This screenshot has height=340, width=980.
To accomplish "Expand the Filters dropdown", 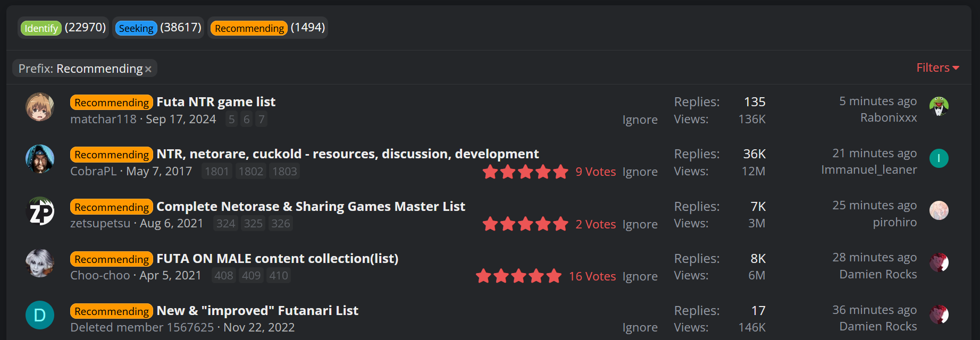I will tap(937, 67).
